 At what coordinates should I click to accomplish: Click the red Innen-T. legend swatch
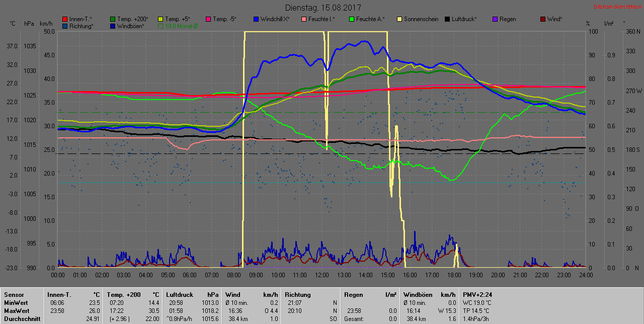pos(65,19)
